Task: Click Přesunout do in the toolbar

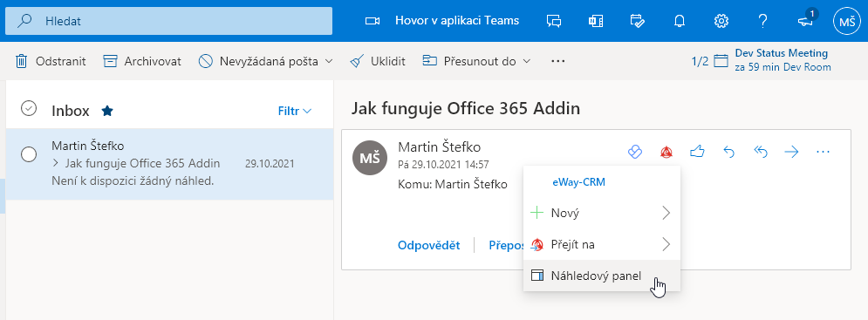Action: click(468, 61)
